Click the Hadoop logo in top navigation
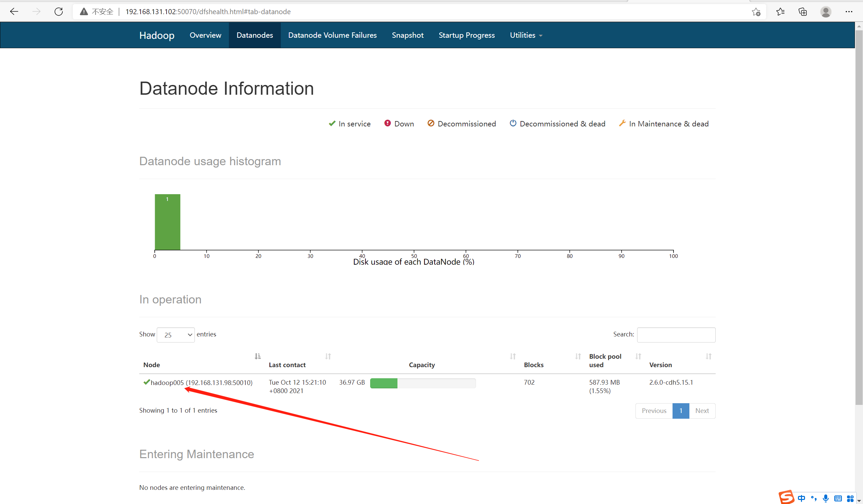This screenshot has width=863, height=504. (x=157, y=35)
